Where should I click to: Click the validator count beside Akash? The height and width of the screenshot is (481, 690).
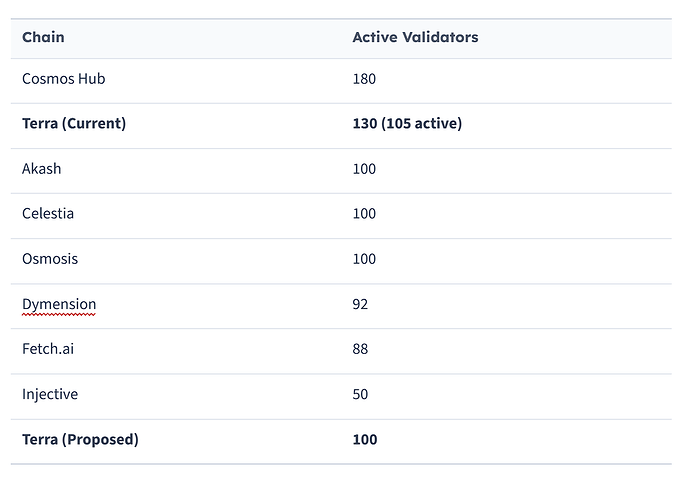(364, 169)
